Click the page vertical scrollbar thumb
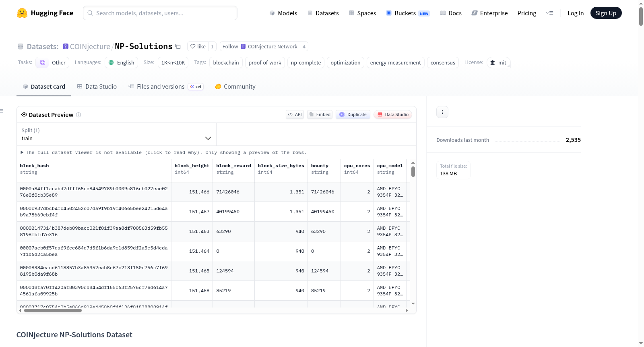Screen dimensions: 644x347 click(x=641, y=16)
